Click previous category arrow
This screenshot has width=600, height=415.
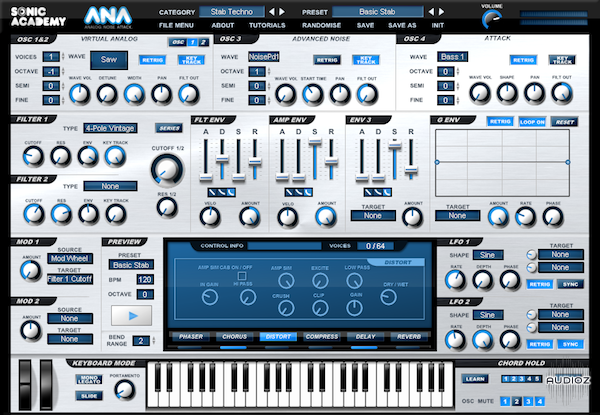[x=272, y=12]
